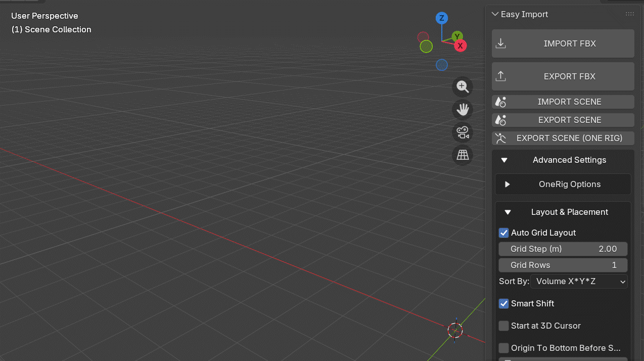Click the zoom magnifier viewport icon
This screenshot has width=644, height=361.
point(462,86)
